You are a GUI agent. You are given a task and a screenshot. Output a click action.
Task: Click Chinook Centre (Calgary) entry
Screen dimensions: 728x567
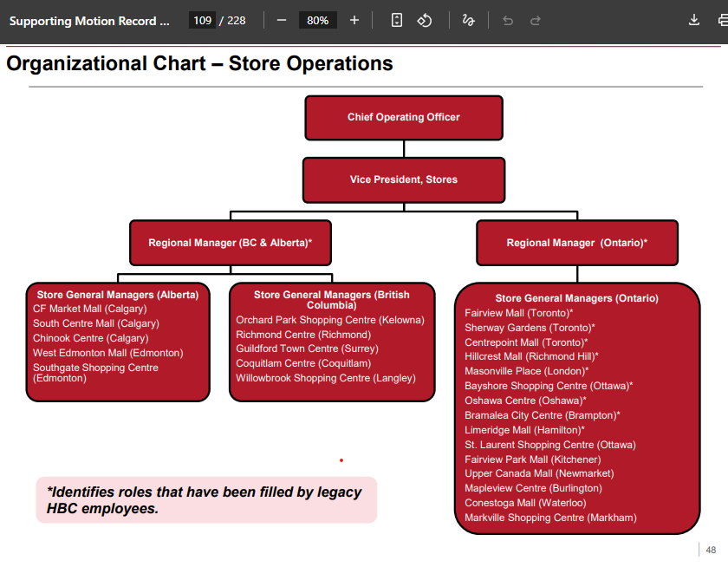[90, 338]
